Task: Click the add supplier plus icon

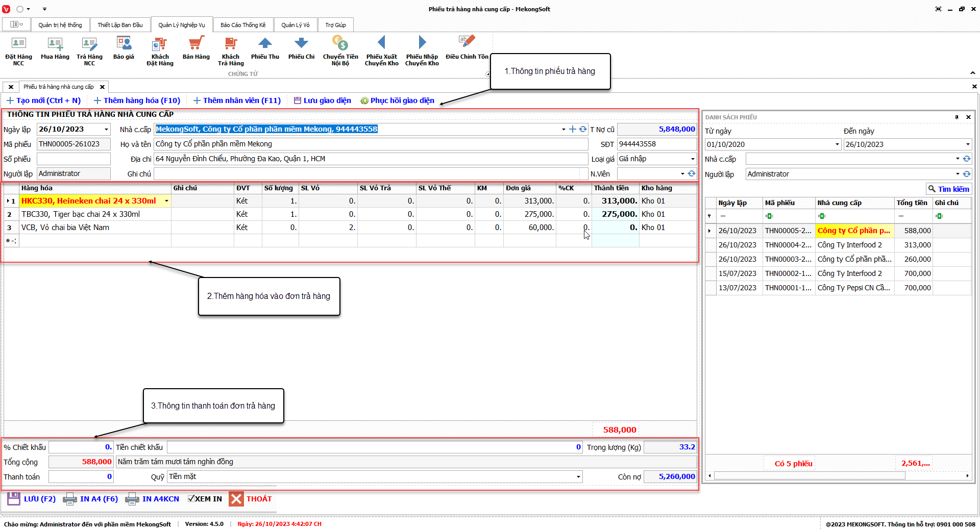Action: (572, 130)
